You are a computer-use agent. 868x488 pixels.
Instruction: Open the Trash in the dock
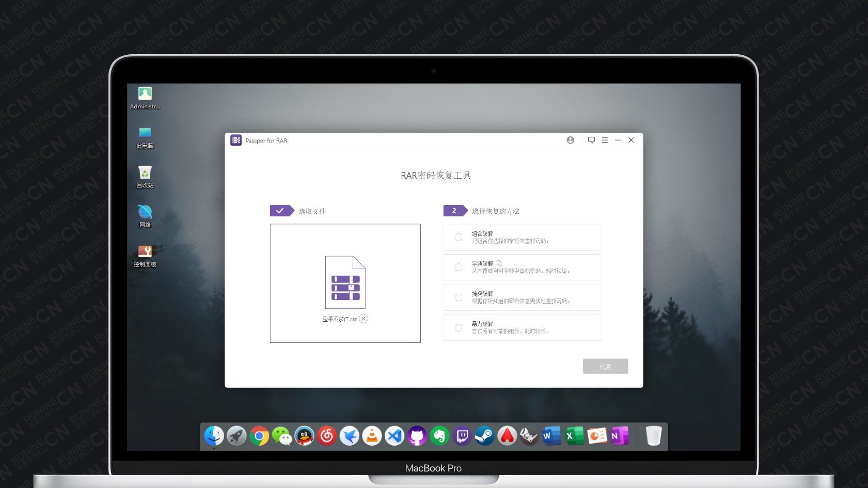pos(654,436)
